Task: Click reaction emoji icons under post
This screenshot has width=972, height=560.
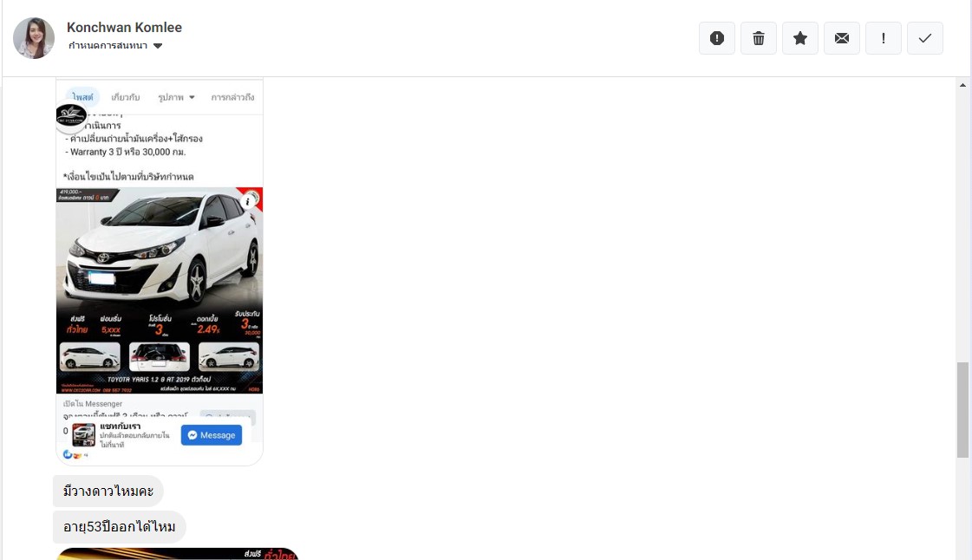Action: (75, 455)
